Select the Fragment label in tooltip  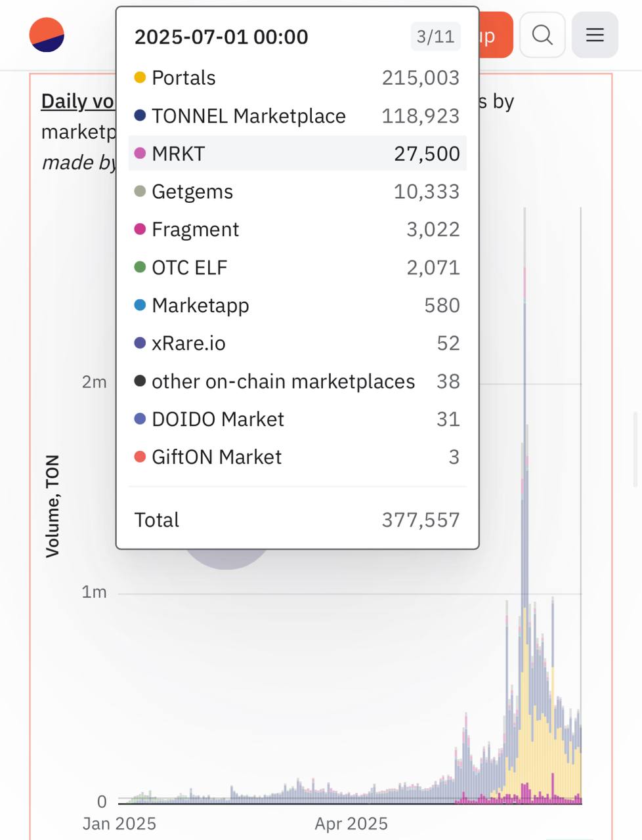pyautogui.click(x=196, y=229)
